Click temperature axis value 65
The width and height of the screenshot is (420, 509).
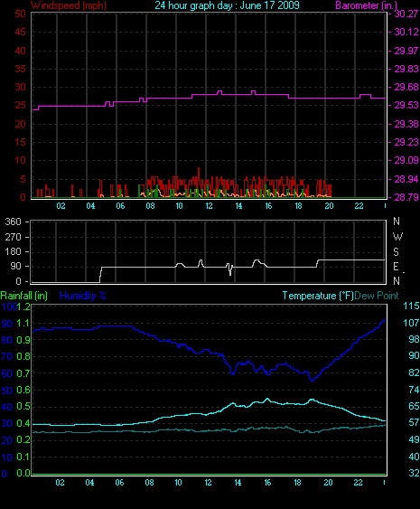414,406
